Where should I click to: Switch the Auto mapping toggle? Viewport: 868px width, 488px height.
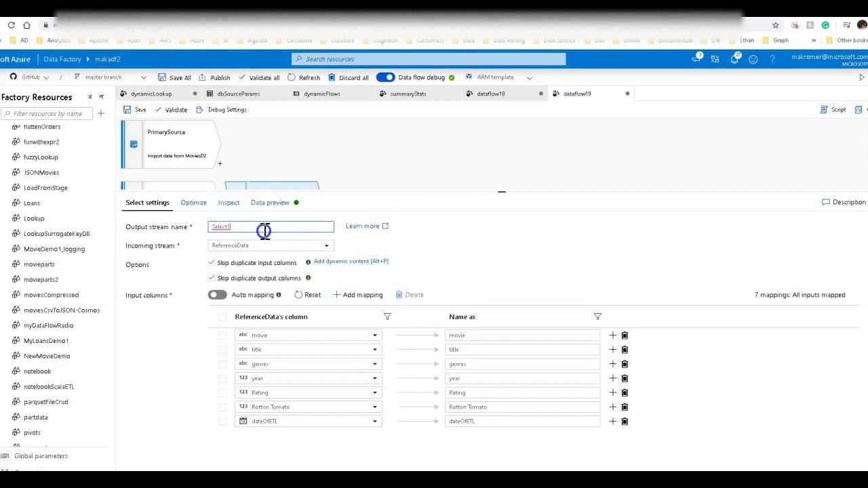click(x=217, y=295)
